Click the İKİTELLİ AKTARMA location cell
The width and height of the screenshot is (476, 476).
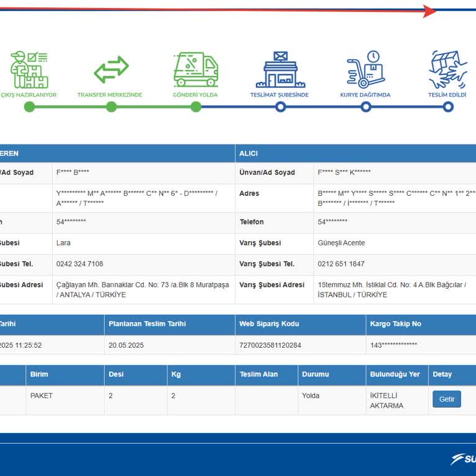click(397, 400)
